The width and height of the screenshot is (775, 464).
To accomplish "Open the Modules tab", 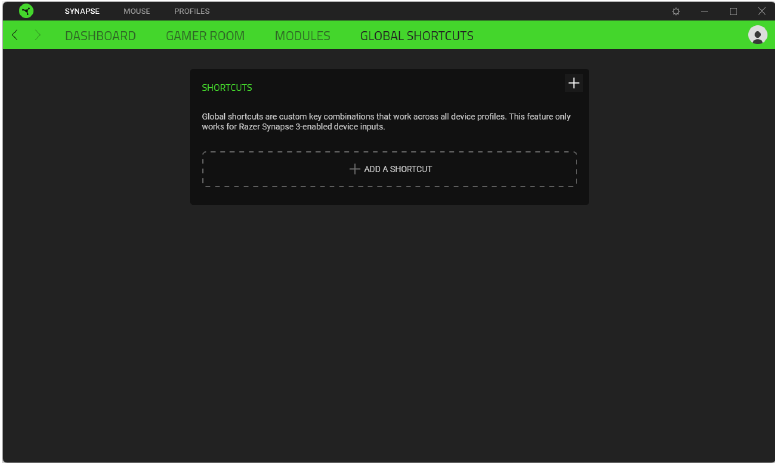I will coord(302,36).
